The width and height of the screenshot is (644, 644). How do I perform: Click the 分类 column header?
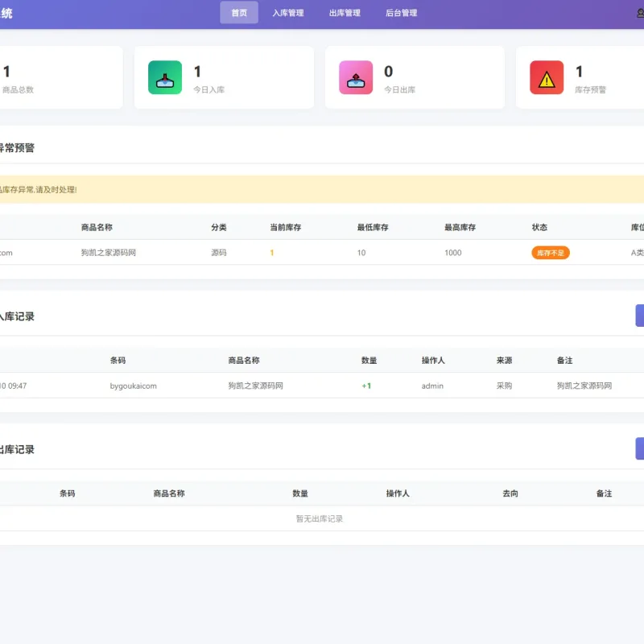219,227
